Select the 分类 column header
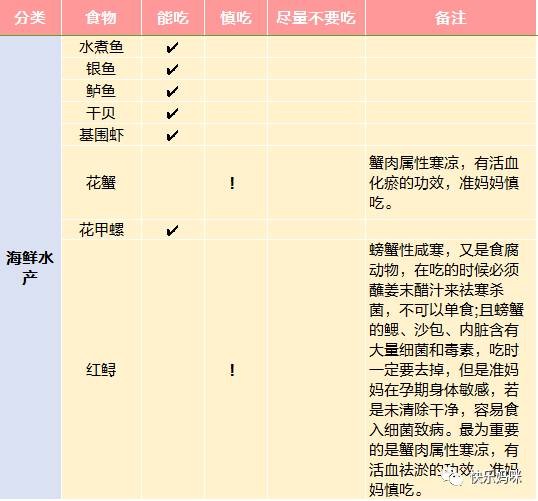 coord(30,18)
